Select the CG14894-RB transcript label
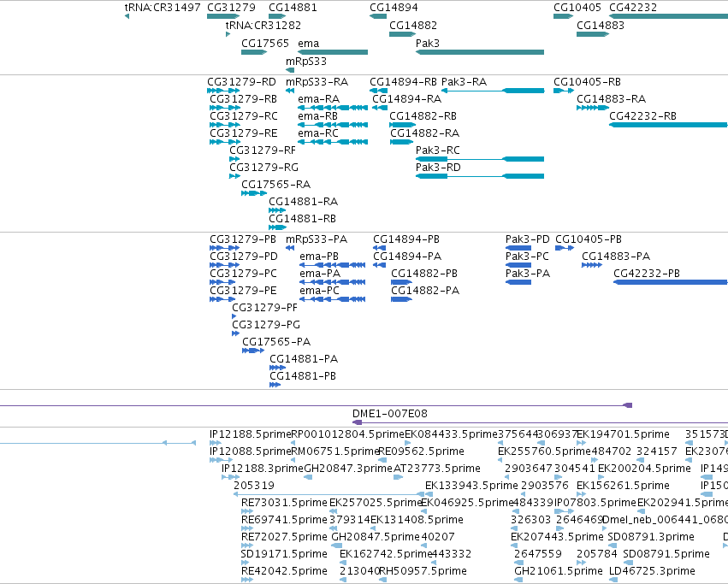 (403, 82)
